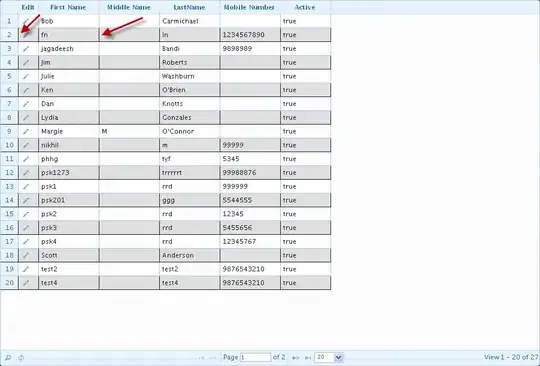Viewport: 540px width, 366px height.
Task: Select the O'Brien last name cell
Action: (189, 90)
